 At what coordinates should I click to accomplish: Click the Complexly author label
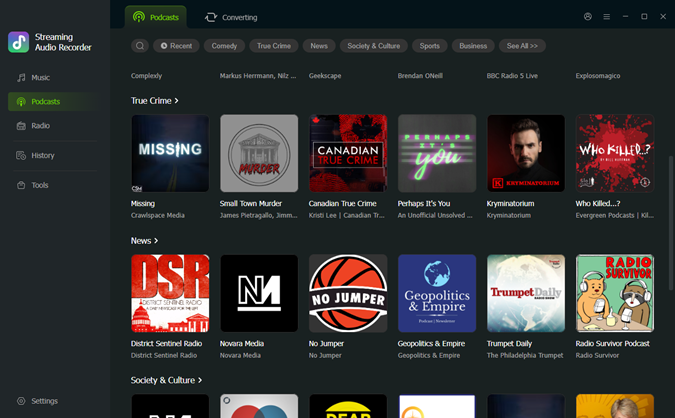pos(146,76)
